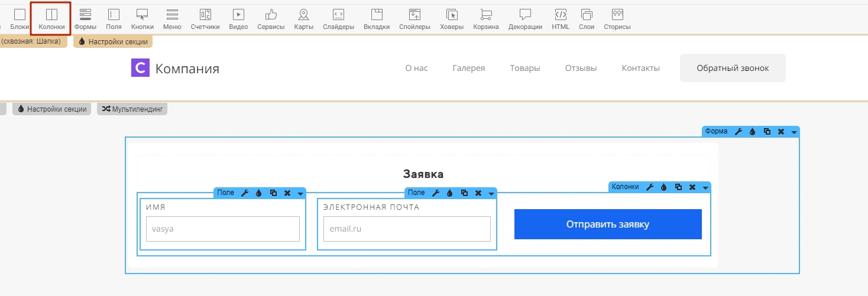This screenshot has width=868, height=296.
Task: Open Форма style drop icon
Action: pos(753,132)
